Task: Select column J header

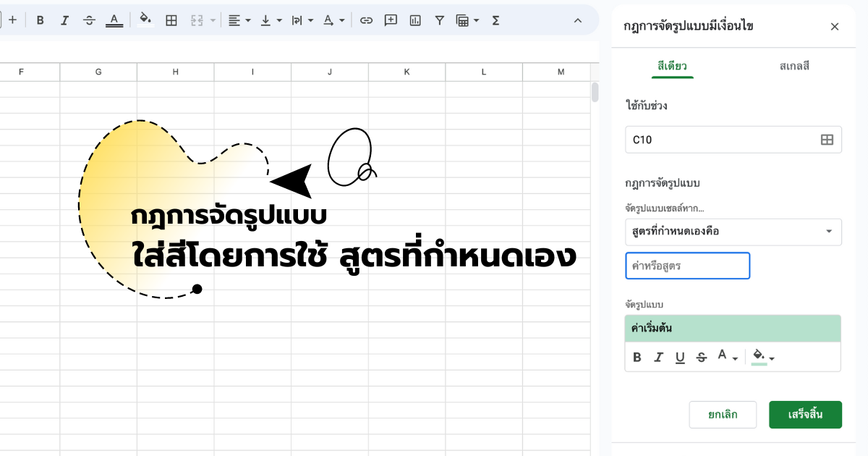Action: (x=330, y=72)
